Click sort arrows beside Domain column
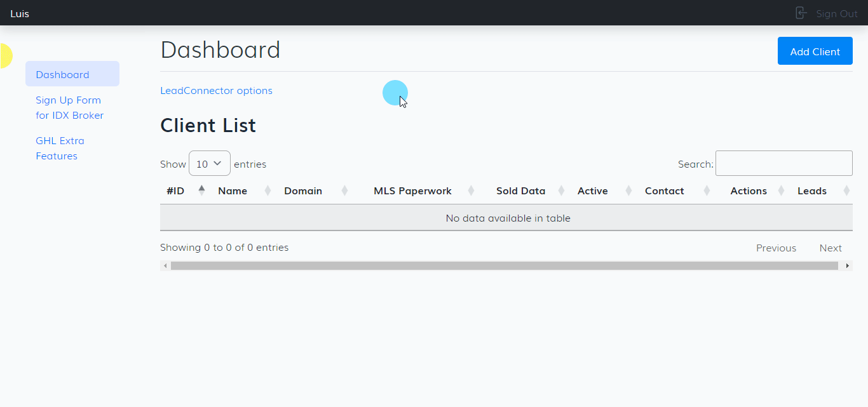Viewport: 868px width, 407px height. [x=344, y=190]
